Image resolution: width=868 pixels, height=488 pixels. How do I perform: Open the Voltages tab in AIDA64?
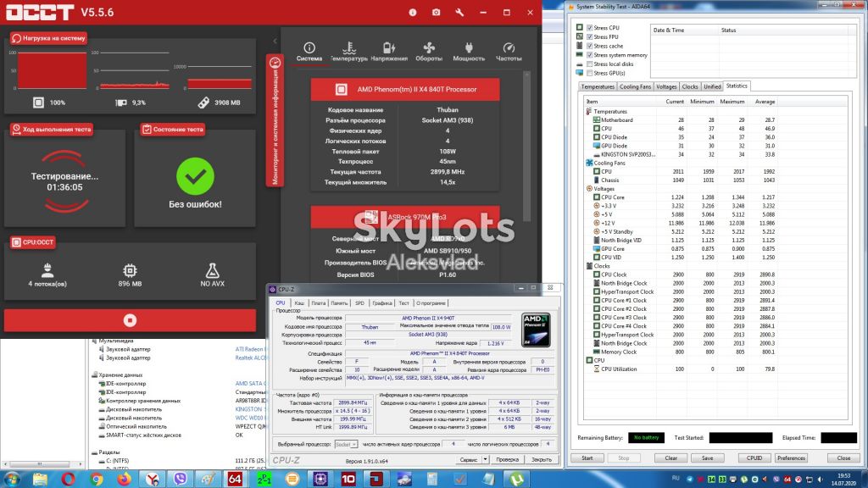pyautogui.click(x=666, y=87)
